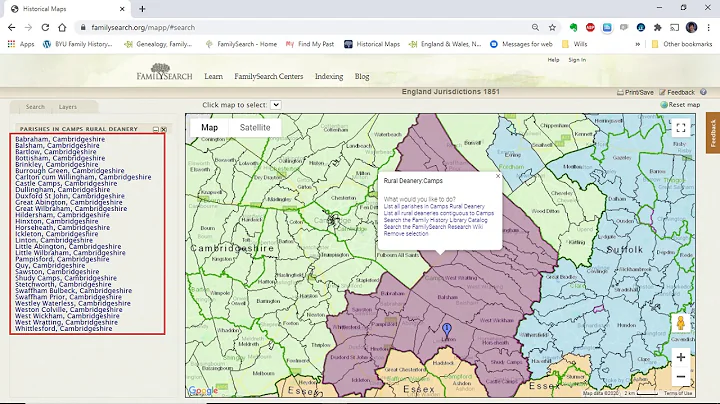The image size is (720, 404).
Task: Select Horseheath, Cambridgeshire in the parish list
Action: (x=62, y=227)
